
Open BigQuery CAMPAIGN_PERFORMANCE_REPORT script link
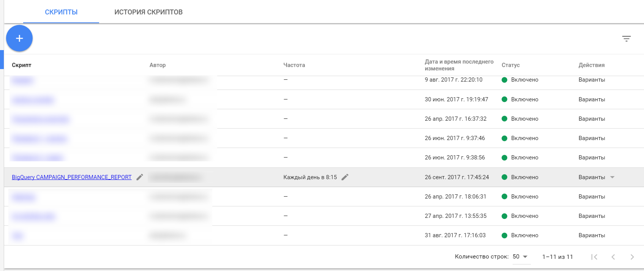coord(72,177)
